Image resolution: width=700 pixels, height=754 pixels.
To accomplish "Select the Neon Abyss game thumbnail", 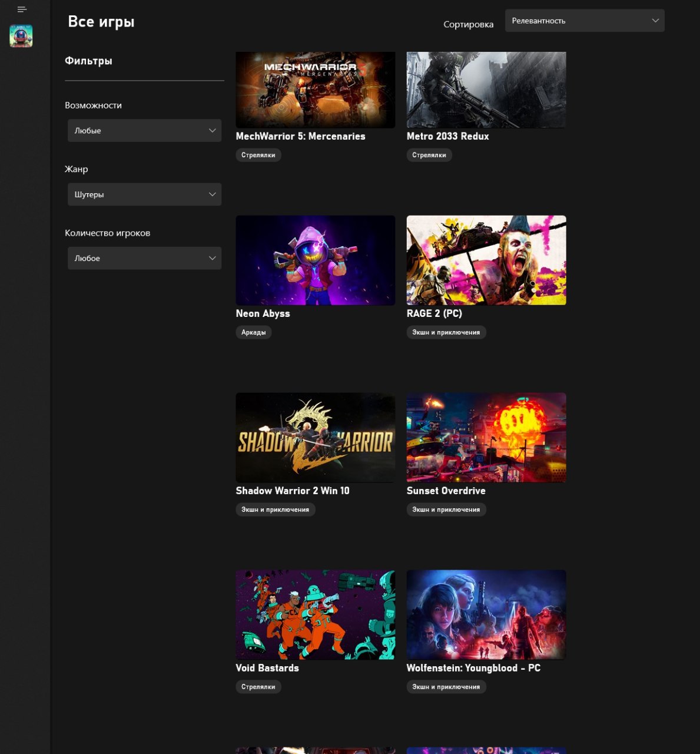I will [316, 260].
